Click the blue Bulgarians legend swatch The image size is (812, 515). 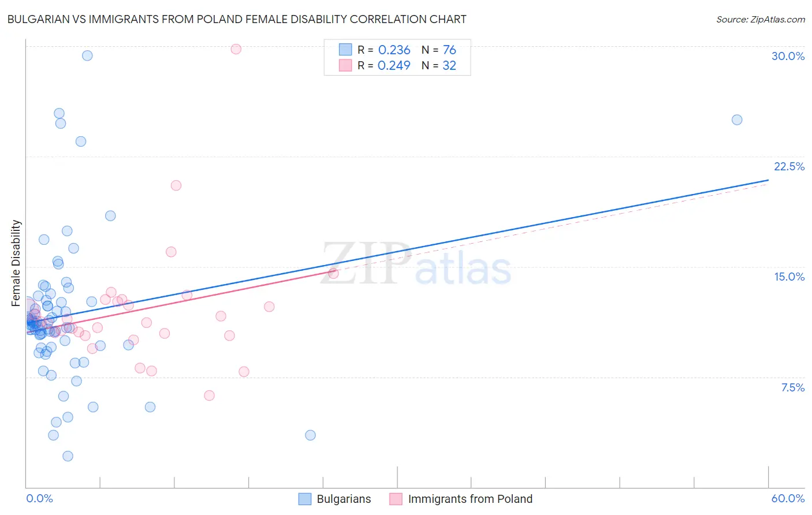305,499
